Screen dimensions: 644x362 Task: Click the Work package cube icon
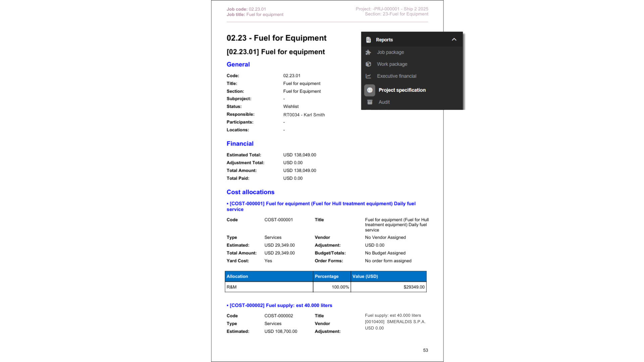pyautogui.click(x=368, y=64)
